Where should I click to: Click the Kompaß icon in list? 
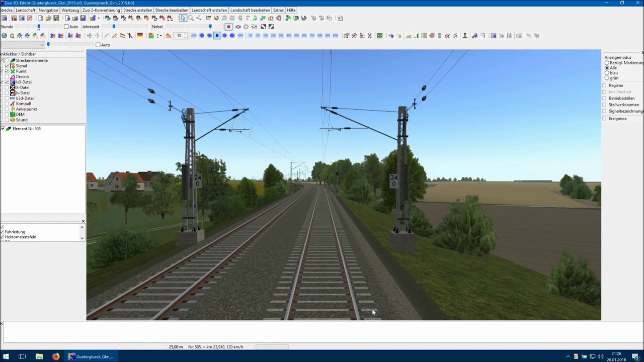point(13,104)
